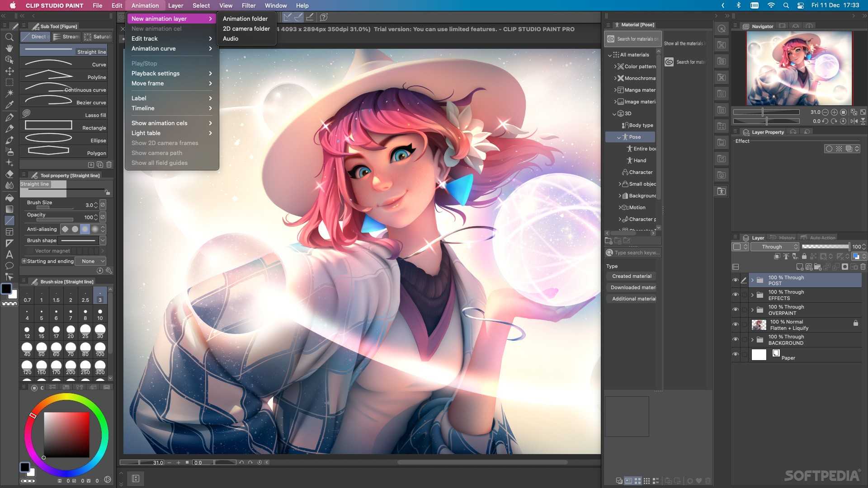
Task: Toggle visibility of BACKGROUND layer group
Action: tap(735, 339)
